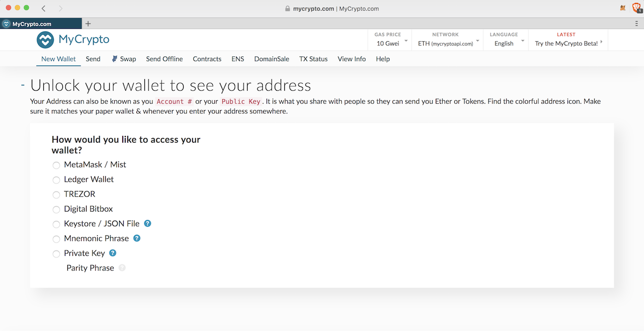Choose the TREZOR radio button
The width and height of the screenshot is (644, 333).
(56, 194)
